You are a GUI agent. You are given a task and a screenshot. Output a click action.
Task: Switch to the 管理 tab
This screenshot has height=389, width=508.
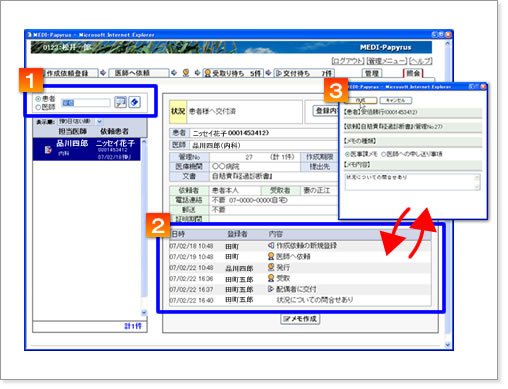(372, 73)
